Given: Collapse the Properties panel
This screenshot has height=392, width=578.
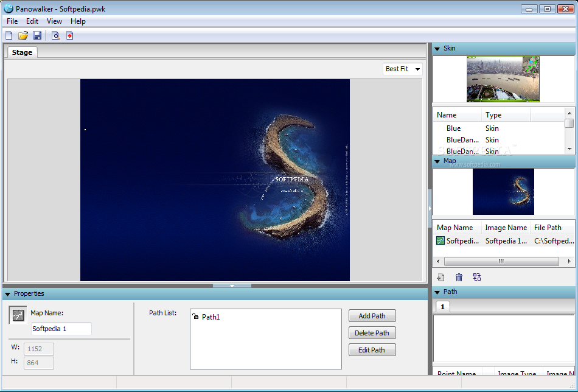Looking at the screenshot, I should pos(8,294).
